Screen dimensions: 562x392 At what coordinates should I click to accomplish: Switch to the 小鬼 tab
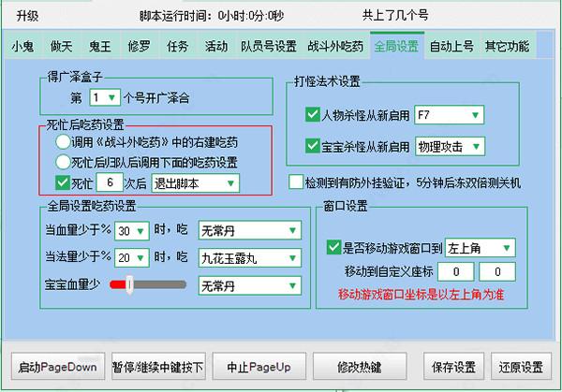coord(22,46)
